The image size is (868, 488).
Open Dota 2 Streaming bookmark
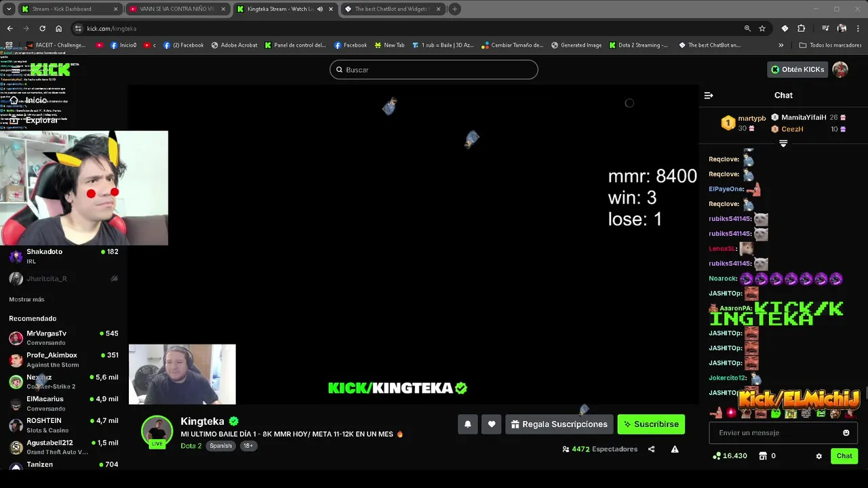pos(639,45)
